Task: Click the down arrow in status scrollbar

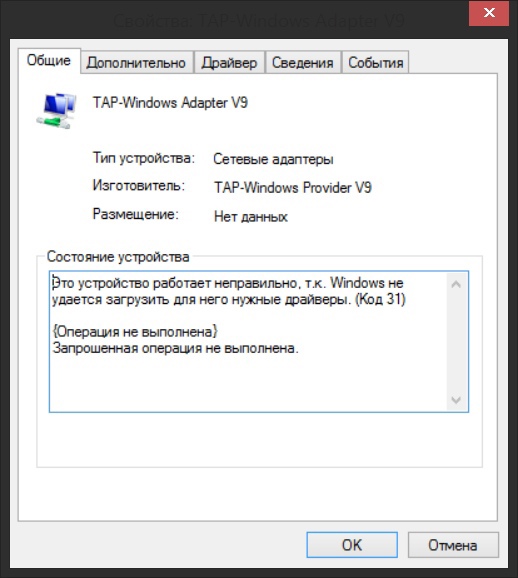Action: (x=456, y=400)
